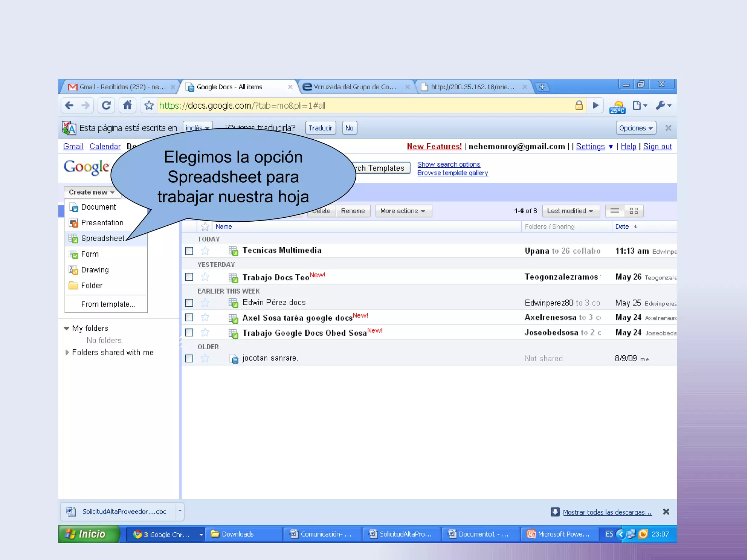Star the Tecnicas Multimedia item
Screen dimensions: 747x560
pos(205,251)
